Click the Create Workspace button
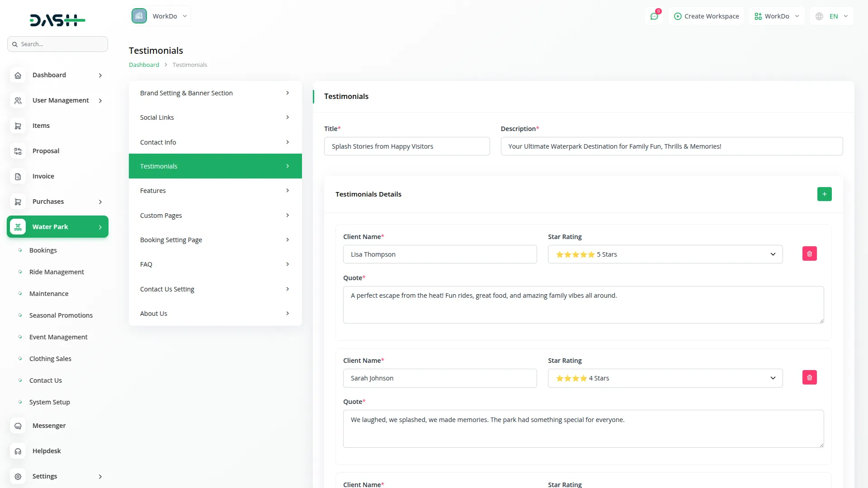 coord(706,16)
